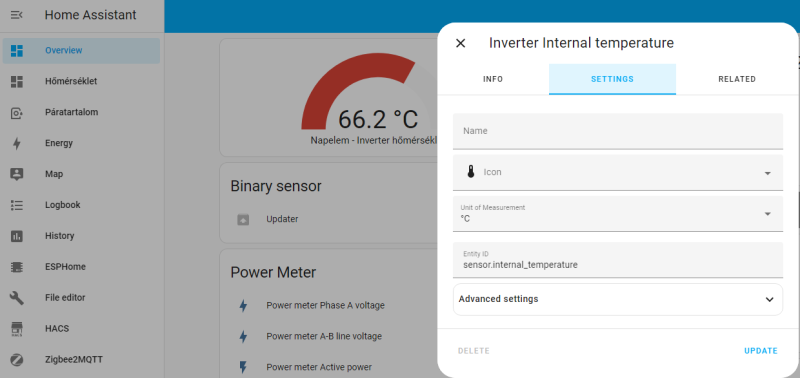The image size is (800, 378).
Task: Click the Delete button
Action: 473,351
